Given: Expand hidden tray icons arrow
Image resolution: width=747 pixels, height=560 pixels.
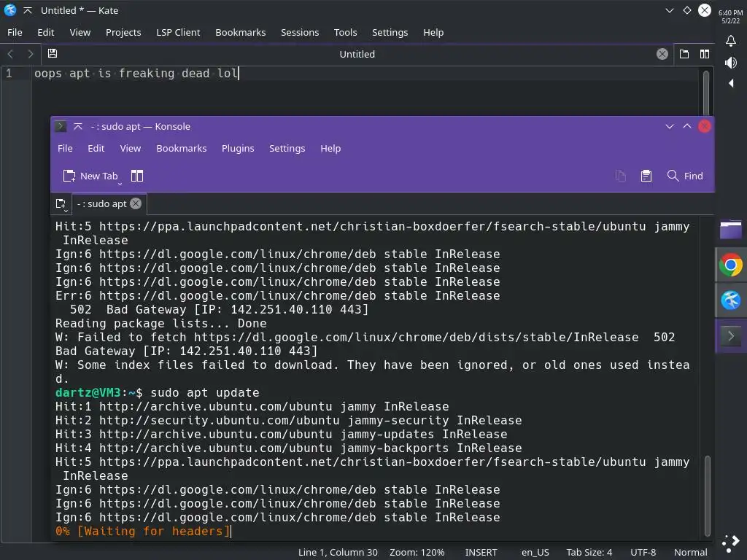Looking at the screenshot, I should click(731, 83).
